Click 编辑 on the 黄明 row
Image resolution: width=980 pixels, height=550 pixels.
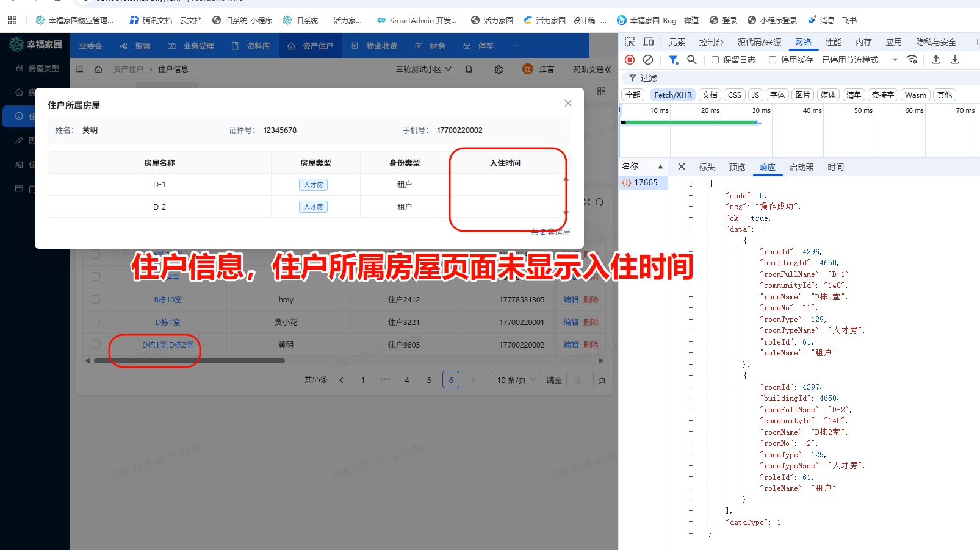(x=571, y=345)
